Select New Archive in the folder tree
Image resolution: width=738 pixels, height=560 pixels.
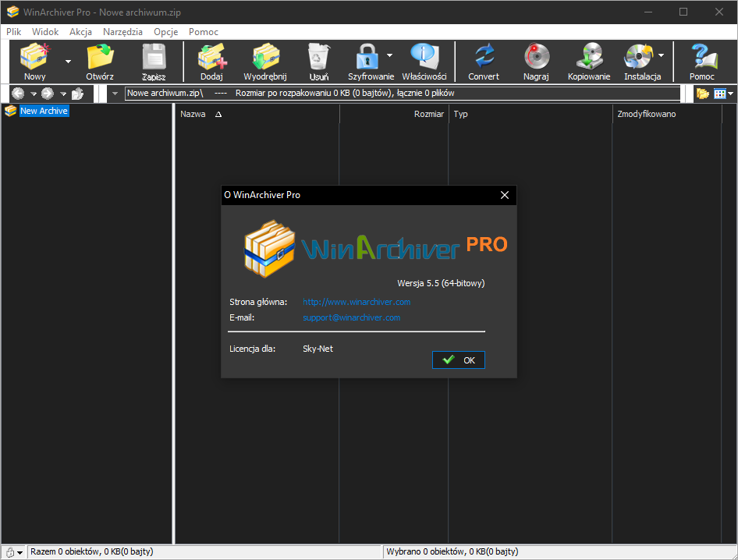[x=44, y=111]
